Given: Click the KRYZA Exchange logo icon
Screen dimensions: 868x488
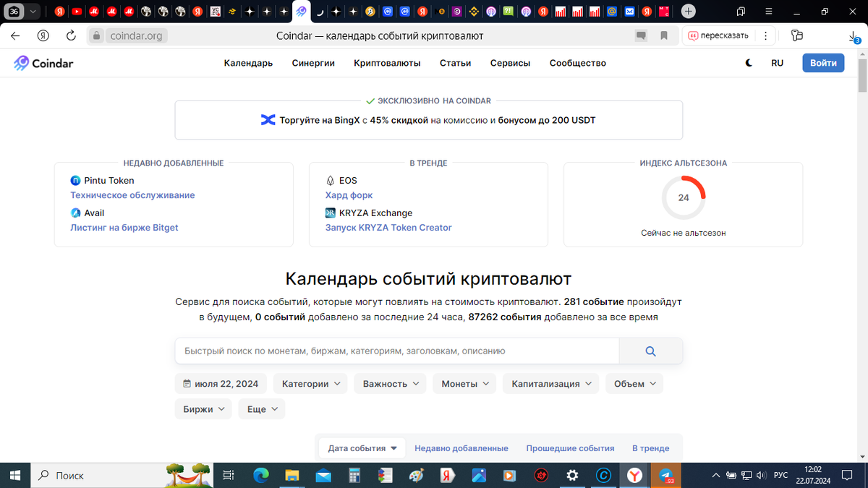Looking at the screenshot, I should [331, 213].
